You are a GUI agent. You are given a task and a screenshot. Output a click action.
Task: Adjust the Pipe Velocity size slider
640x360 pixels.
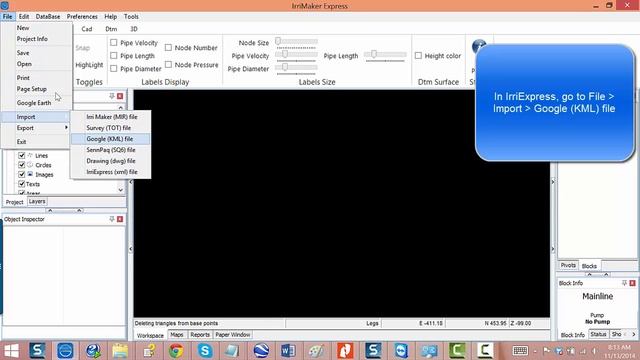(296, 55)
